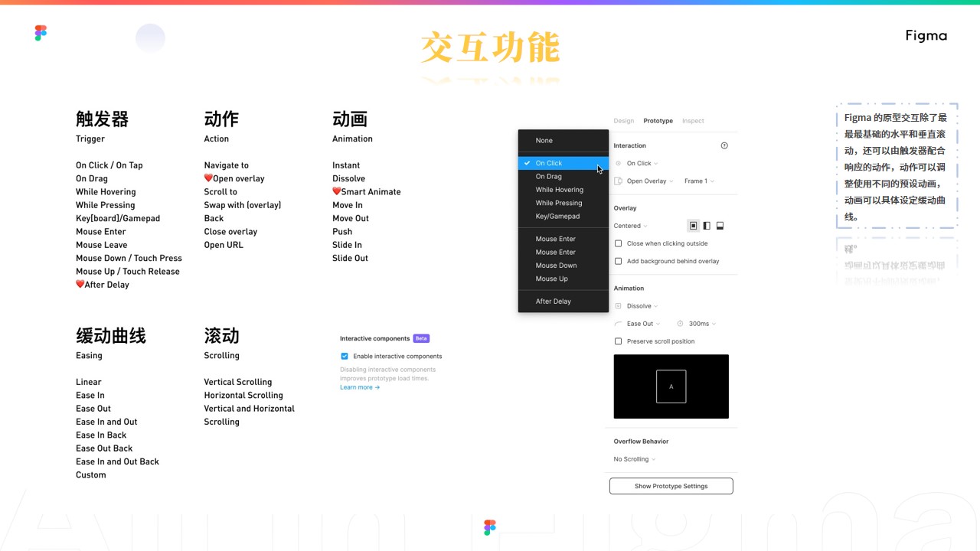The width and height of the screenshot is (980, 551).
Task: Click the Figma logo at top left
Action: (x=41, y=33)
